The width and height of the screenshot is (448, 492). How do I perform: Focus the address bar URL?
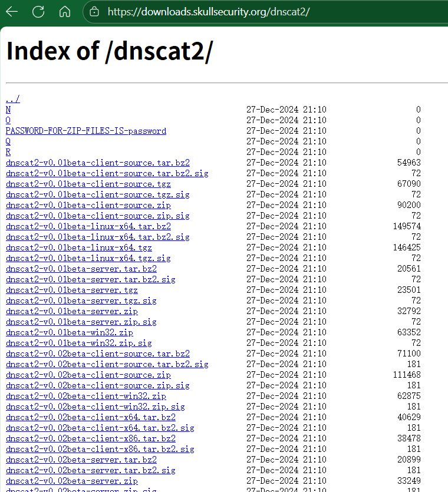point(209,12)
